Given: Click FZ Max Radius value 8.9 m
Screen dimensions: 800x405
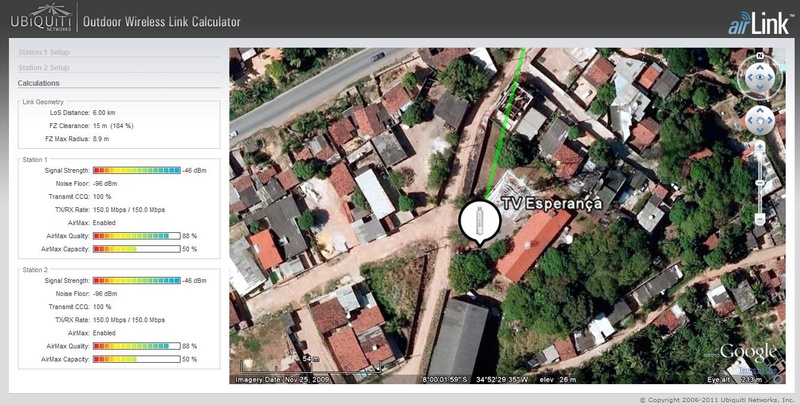Looking at the screenshot, I should tap(101, 139).
